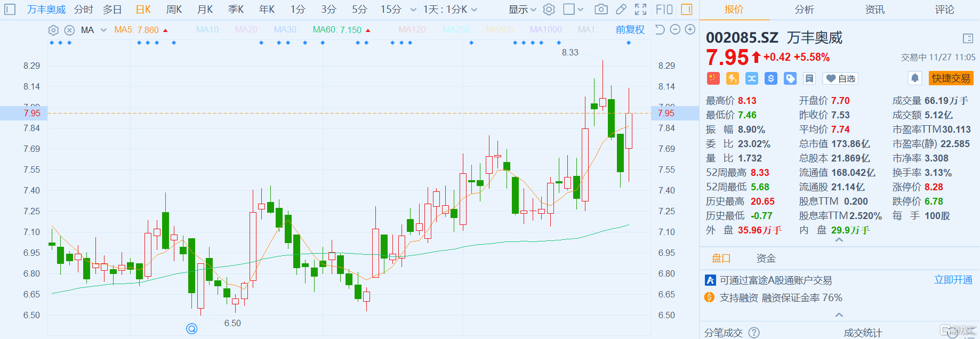980x339 pixels.
Task: Open the 分笔成交 tick trades tab
Action: [x=724, y=333]
